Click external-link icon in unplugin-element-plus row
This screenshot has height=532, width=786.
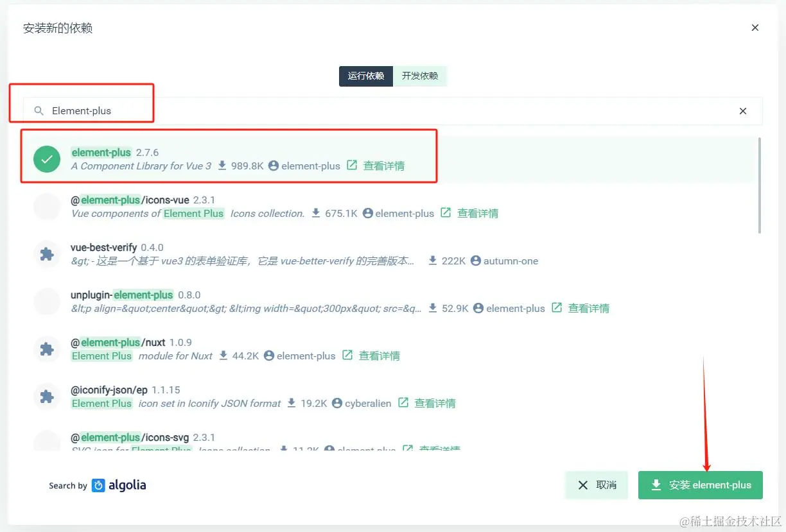[x=557, y=307]
